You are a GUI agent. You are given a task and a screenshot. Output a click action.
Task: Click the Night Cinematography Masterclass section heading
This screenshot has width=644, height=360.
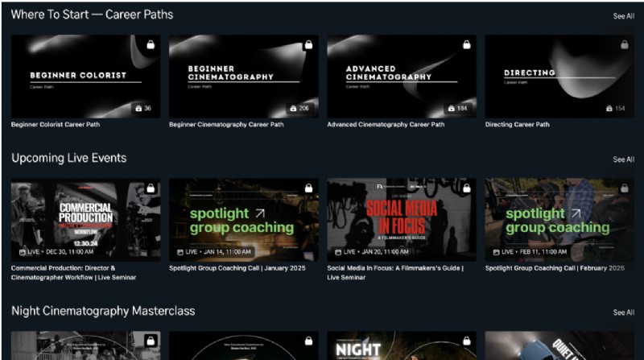[x=103, y=311]
